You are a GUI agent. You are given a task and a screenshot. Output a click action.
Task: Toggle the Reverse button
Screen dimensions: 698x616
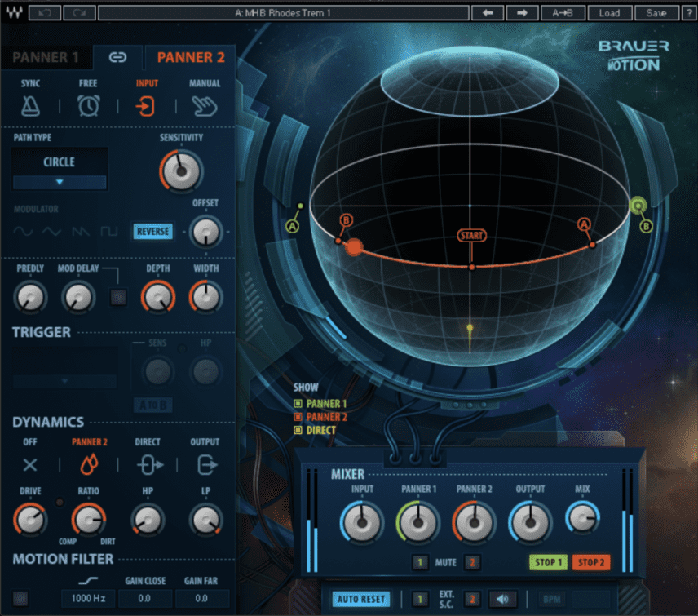tap(152, 232)
